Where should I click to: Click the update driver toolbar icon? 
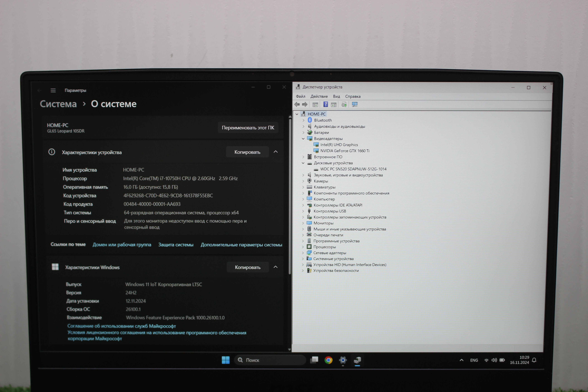[344, 104]
